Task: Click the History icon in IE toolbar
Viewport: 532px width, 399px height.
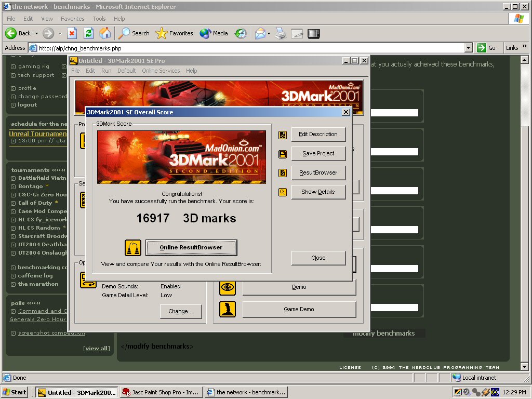Action: click(x=241, y=33)
